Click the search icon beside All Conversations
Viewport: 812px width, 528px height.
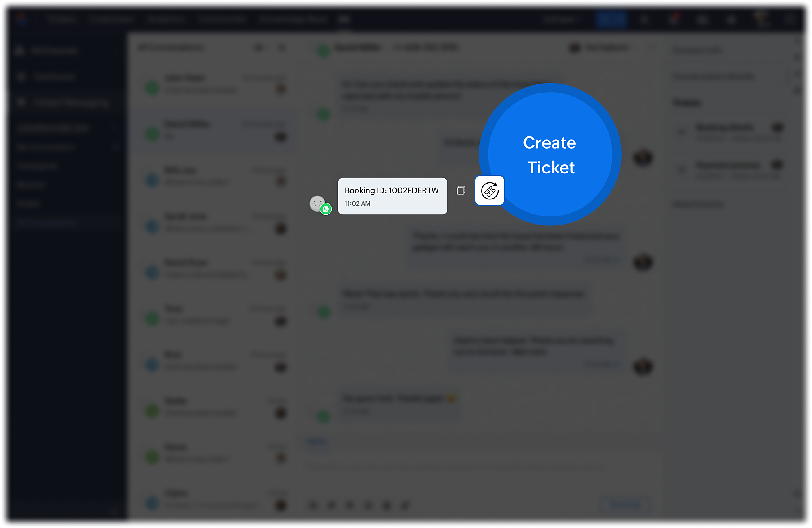(282, 48)
